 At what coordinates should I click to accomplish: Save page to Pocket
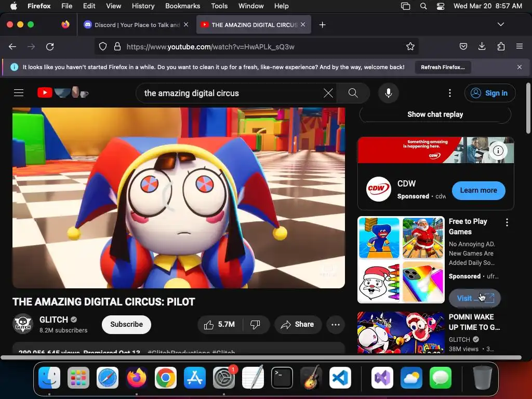coord(463,46)
